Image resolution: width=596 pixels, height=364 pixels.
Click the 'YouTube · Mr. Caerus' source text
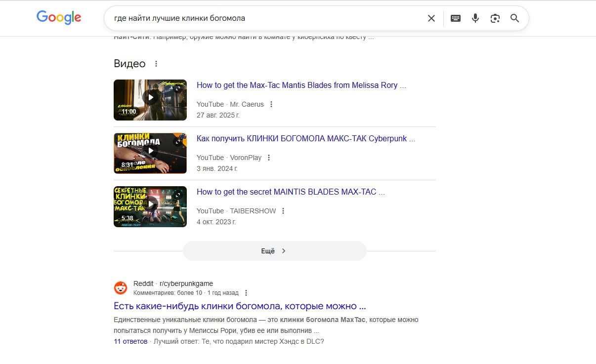(x=230, y=104)
